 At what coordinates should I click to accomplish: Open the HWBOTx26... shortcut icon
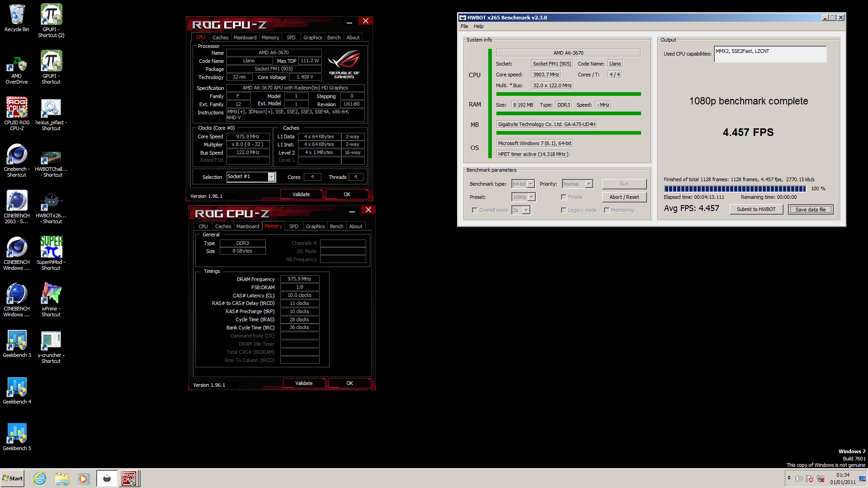(51, 206)
